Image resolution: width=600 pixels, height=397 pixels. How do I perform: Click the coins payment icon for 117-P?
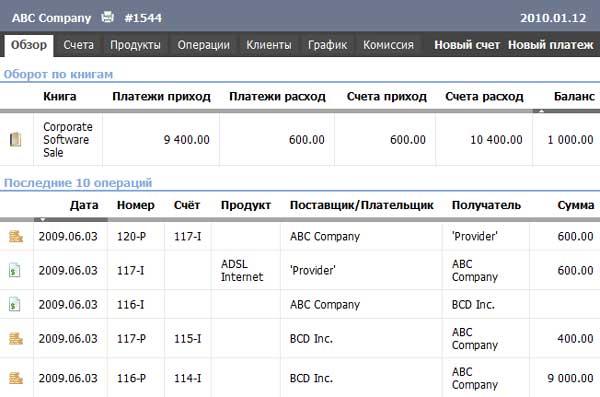16,338
